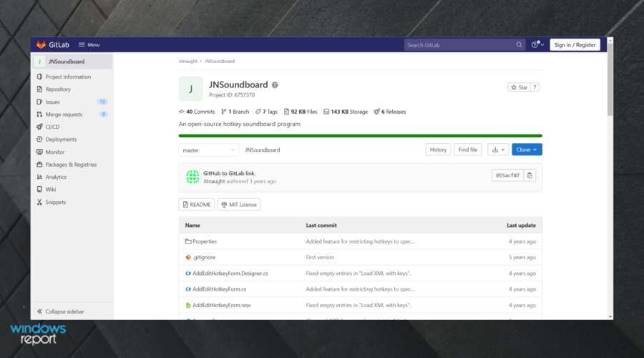Open Analytics section
Screen dimensions: 644x358
point(56,177)
